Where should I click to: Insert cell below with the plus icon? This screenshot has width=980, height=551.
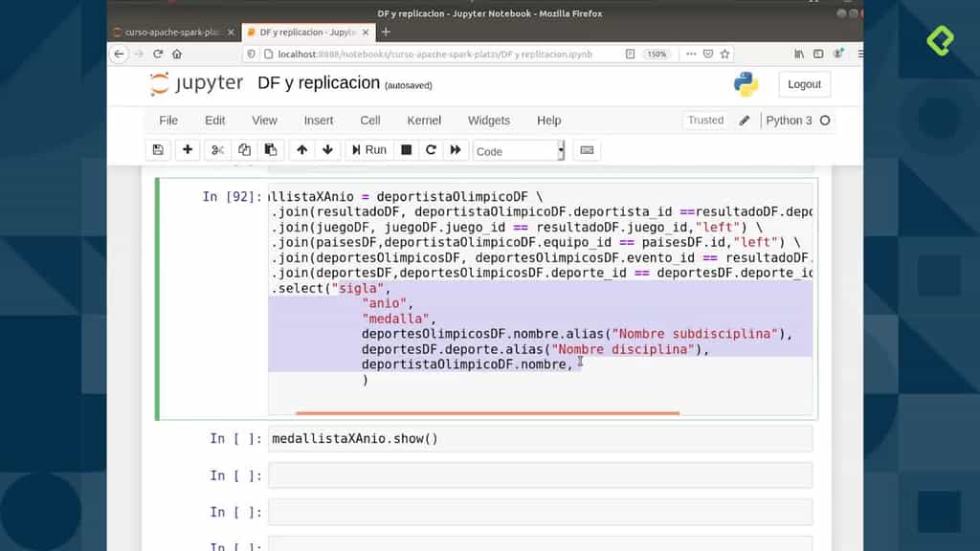click(187, 150)
